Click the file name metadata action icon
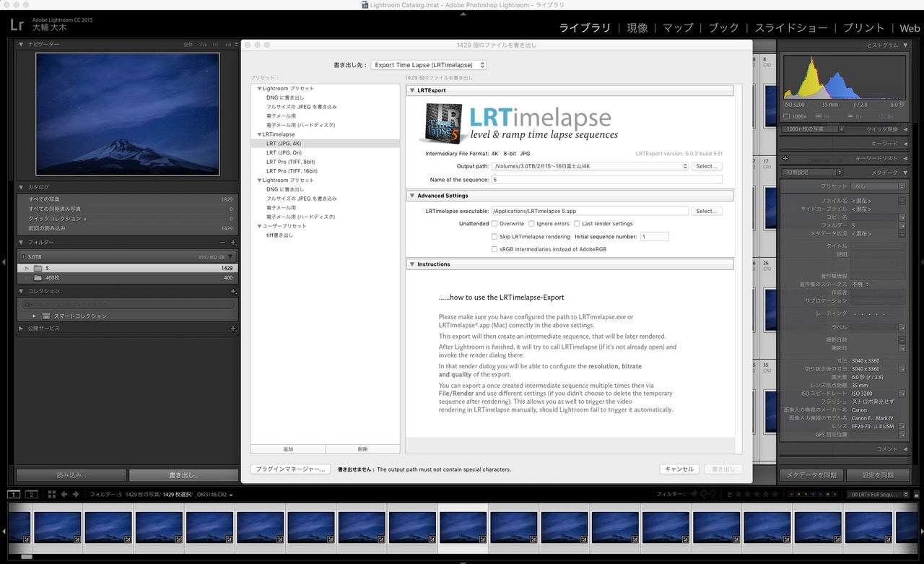 point(902,201)
